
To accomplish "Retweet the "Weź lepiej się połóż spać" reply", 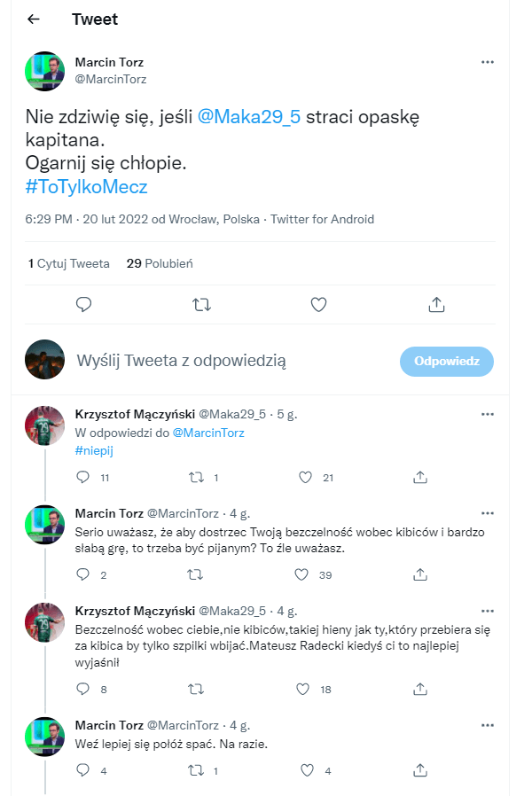I will 196,770.
